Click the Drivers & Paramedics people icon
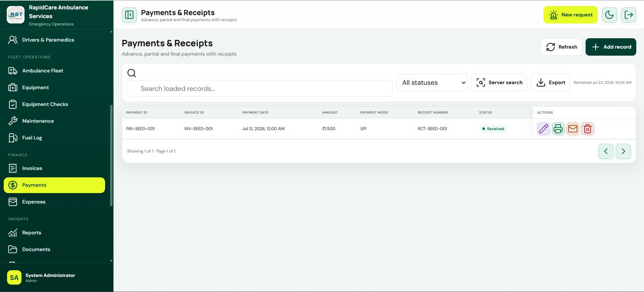The height and width of the screenshot is (292, 644). (x=13, y=40)
